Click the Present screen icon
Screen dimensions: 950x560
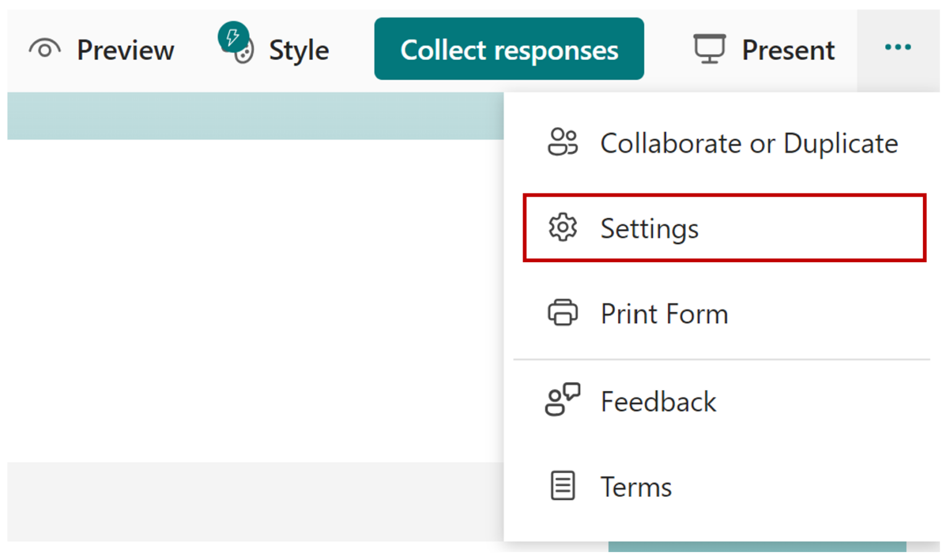(x=708, y=48)
